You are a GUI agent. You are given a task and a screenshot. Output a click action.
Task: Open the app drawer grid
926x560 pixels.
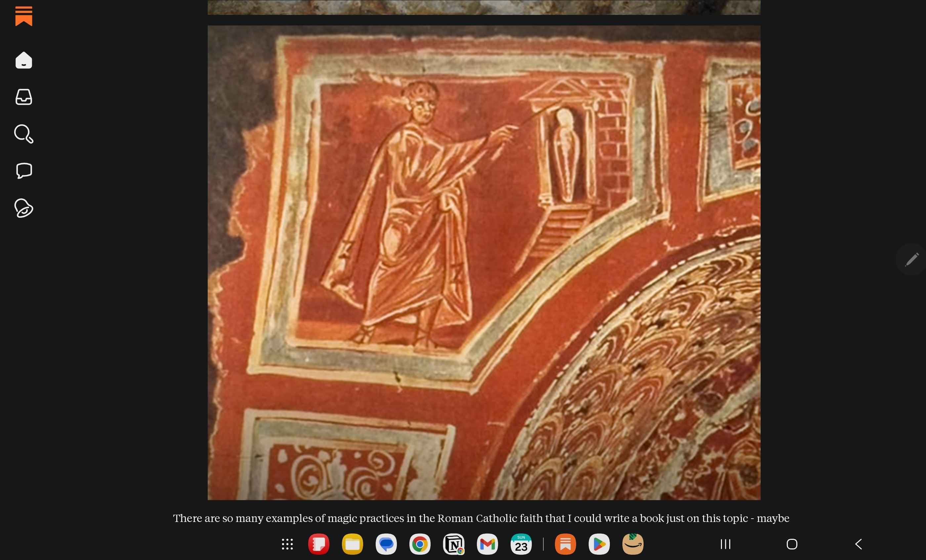tap(287, 544)
